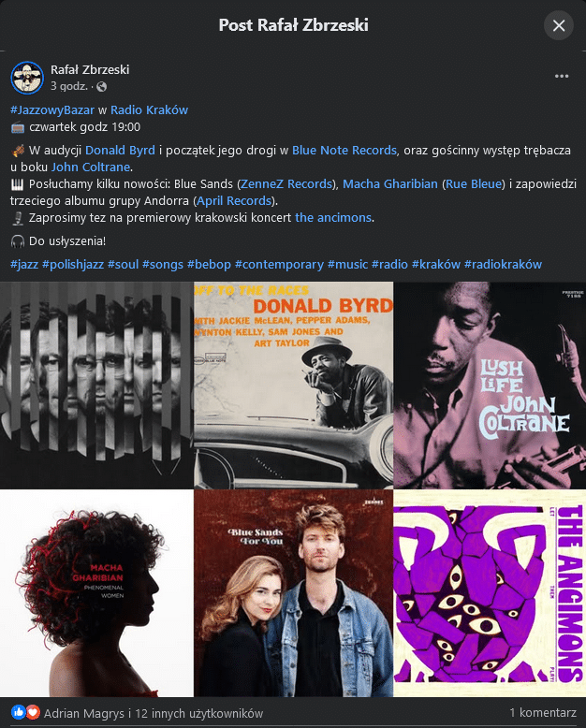View the 1 komentarz comments link
Viewport: 586px width, 728px height.
click(x=543, y=713)
